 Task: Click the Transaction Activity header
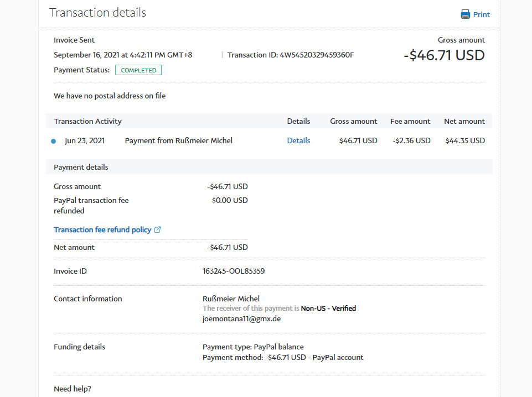pyautogui.click(x=87, y=121)
